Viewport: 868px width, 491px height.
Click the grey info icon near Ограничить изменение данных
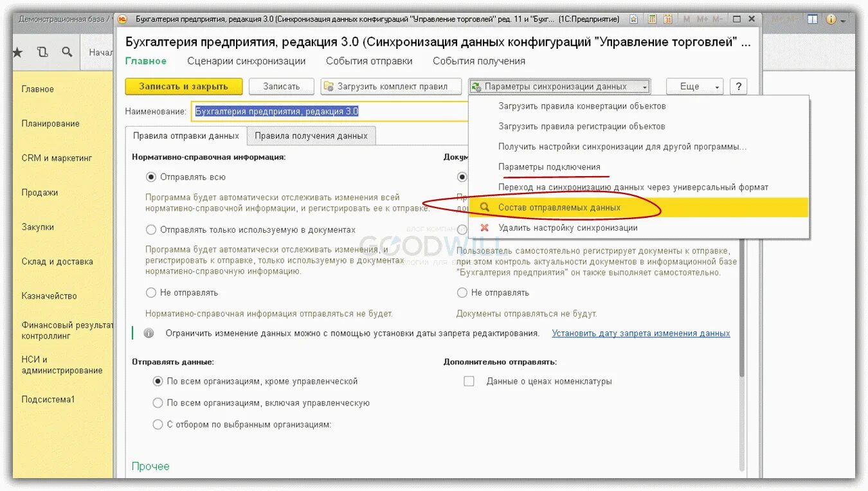pyautogui.click(x=149, y=334)
